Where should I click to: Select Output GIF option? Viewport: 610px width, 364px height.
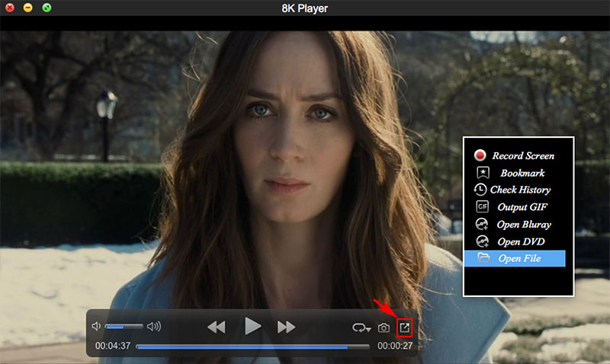click(522, 207)
